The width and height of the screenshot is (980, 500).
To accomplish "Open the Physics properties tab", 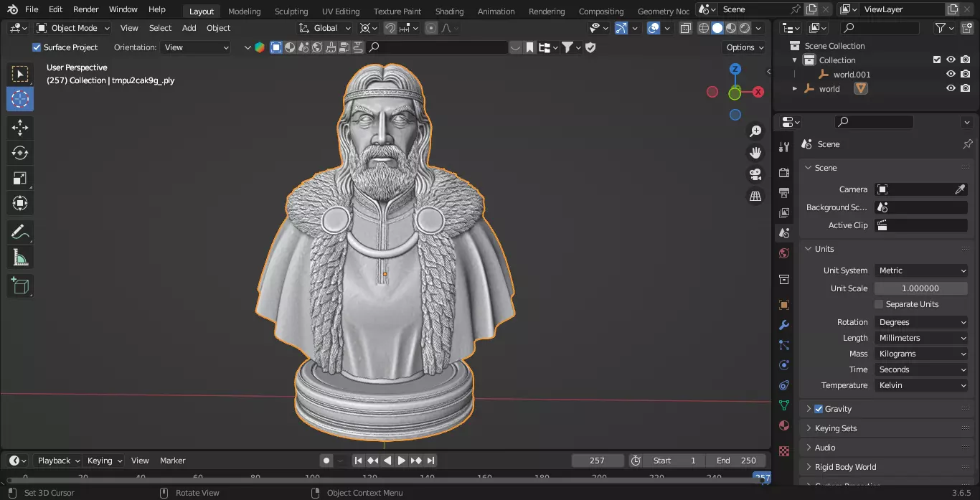I will pos(784,365).
